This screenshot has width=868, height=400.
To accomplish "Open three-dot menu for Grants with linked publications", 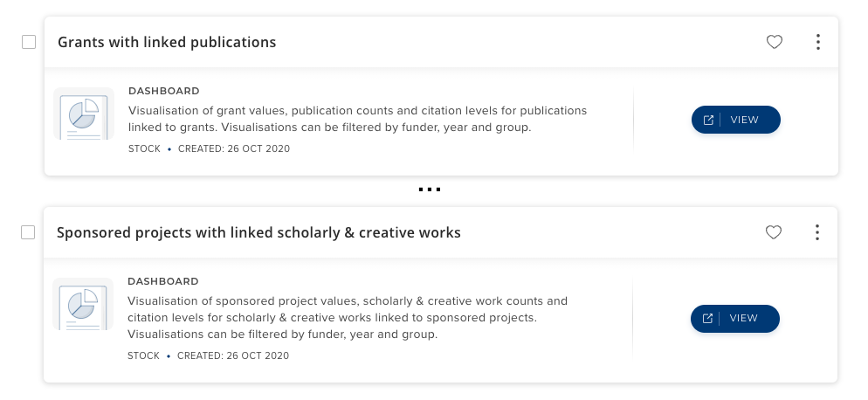I will [x=818, y=42].
